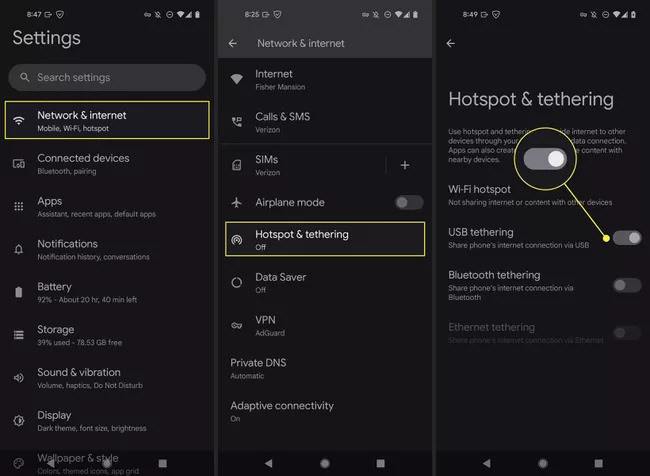Tap Recents square on Hotspot screen
650x476 pixels.
(599, 463)
